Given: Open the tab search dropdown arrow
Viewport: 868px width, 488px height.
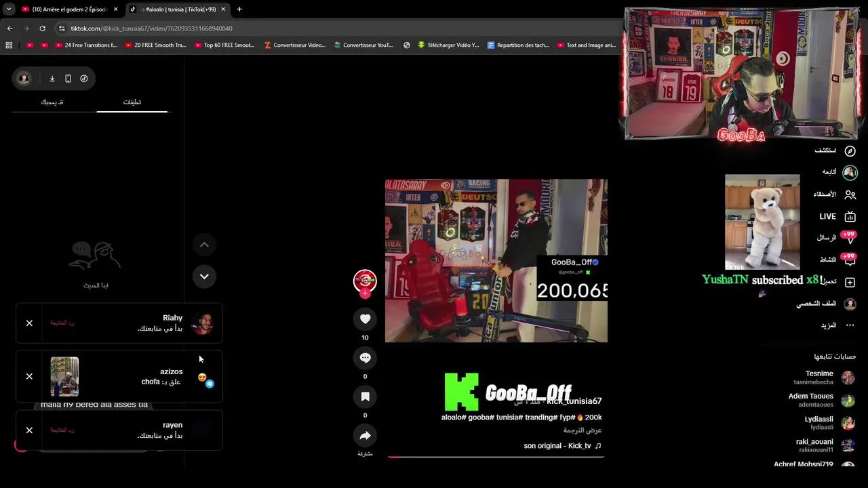Looking at the screenshot, I should point(9,9).
